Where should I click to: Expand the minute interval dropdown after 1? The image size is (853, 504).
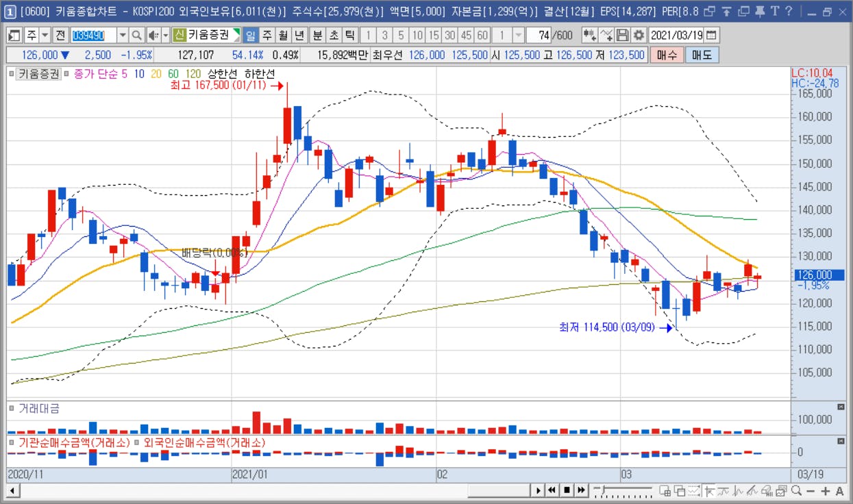pyautogui.click(x=518, y=35)
